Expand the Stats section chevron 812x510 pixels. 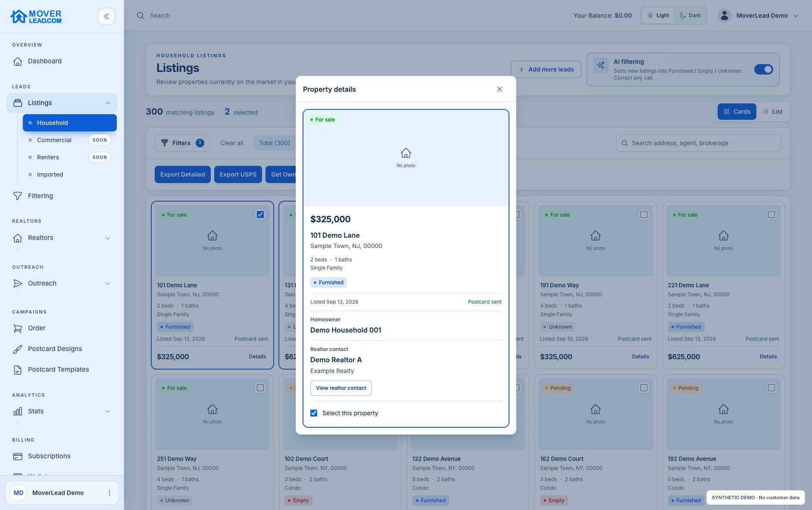pyautogui.click(x=108, y=411)
